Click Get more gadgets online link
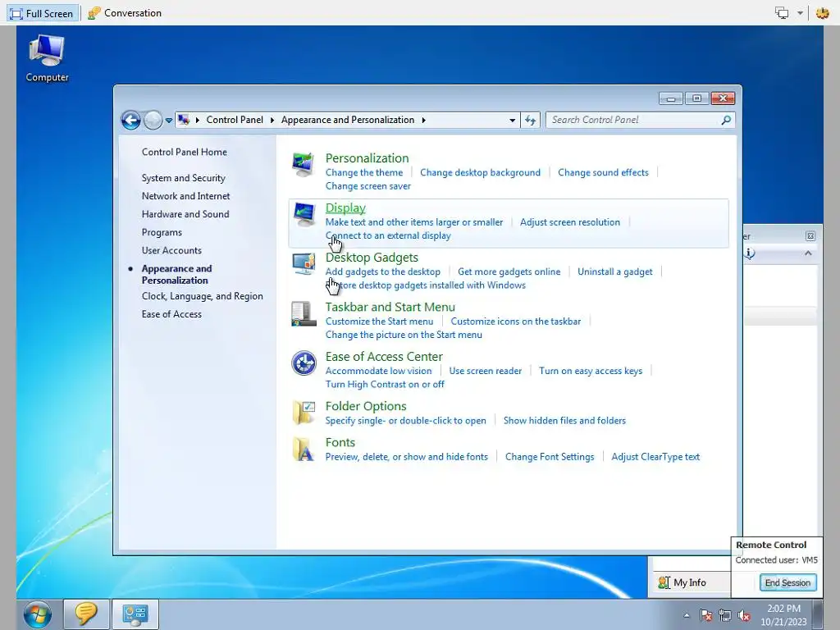Image resolution: width=840 pixels, height=630 pixels. [509, 272]
